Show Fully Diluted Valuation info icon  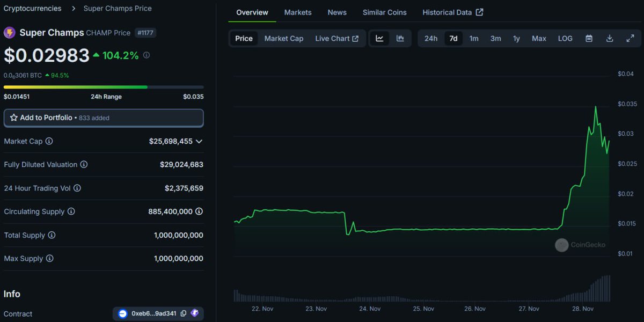click(84, 165)
